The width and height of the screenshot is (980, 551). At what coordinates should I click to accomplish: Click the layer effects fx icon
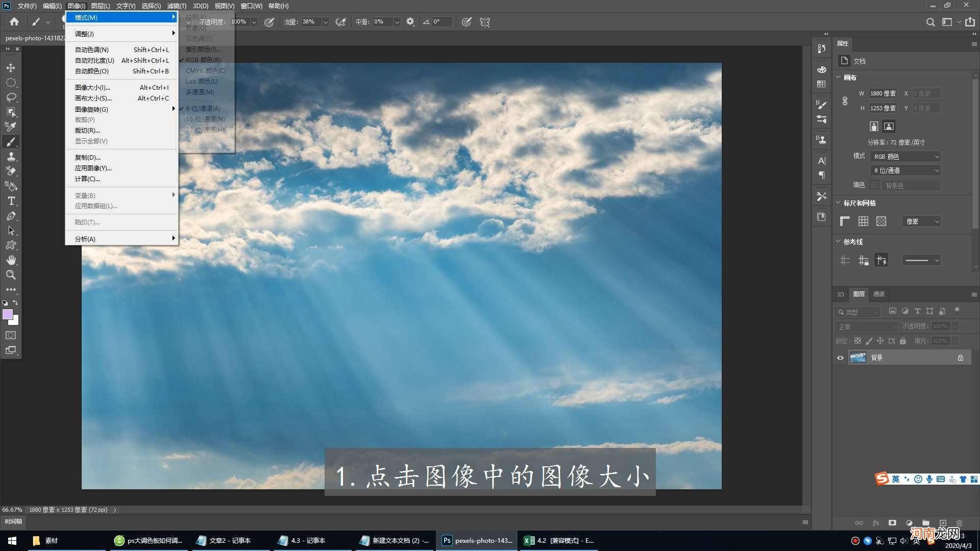tap(876, 523)
